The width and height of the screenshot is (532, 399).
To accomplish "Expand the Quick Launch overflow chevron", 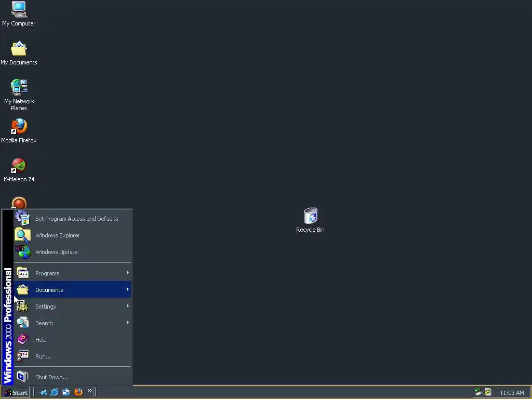I will (x=89, y=391).
